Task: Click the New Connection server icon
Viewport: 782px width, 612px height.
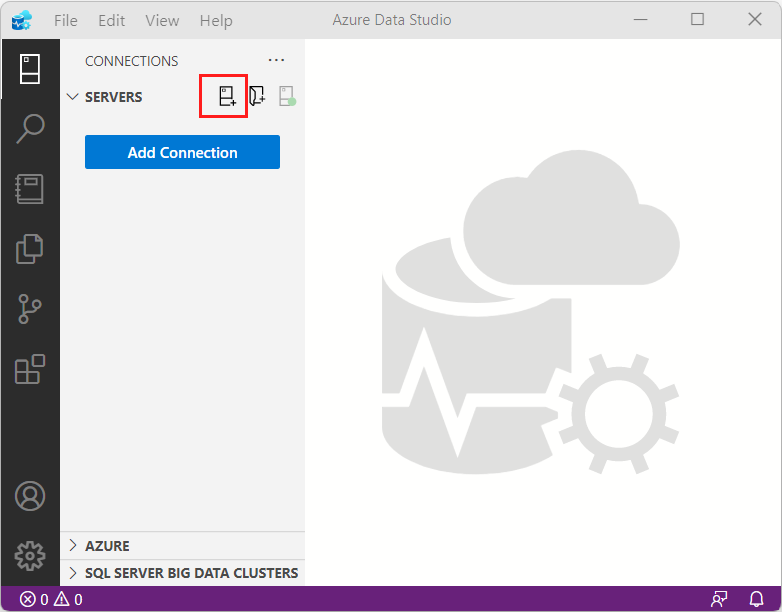Action: (227, 96)
